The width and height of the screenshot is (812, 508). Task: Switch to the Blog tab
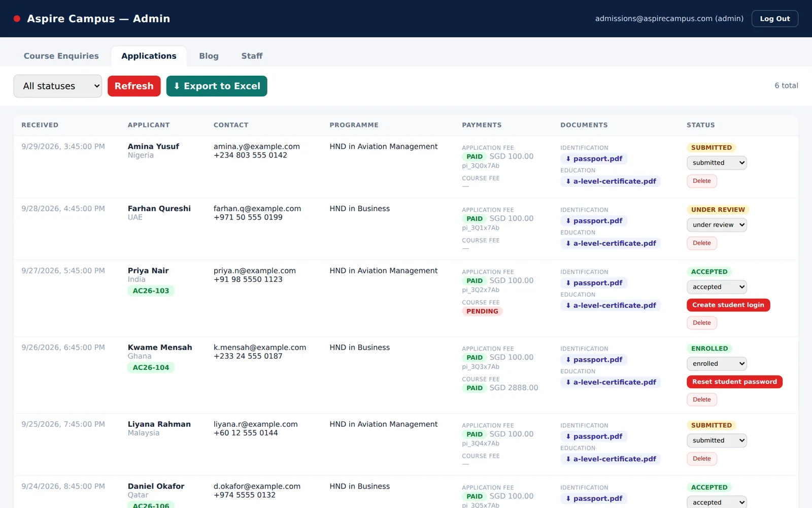tap(209, 56)
